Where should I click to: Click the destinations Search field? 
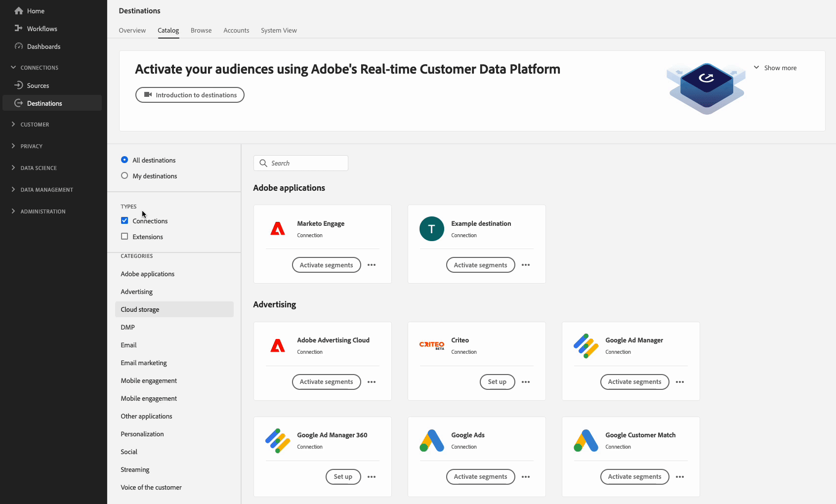[300, 163]
